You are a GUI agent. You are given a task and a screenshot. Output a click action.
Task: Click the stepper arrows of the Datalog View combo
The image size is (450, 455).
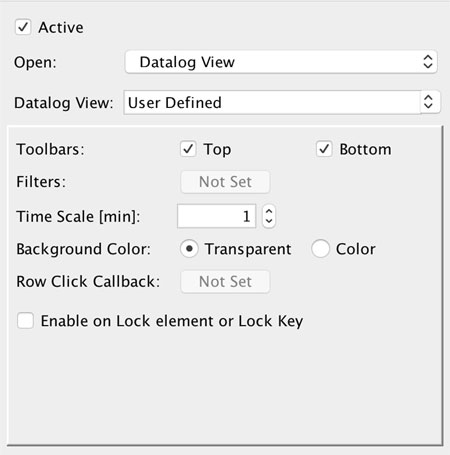428,102
